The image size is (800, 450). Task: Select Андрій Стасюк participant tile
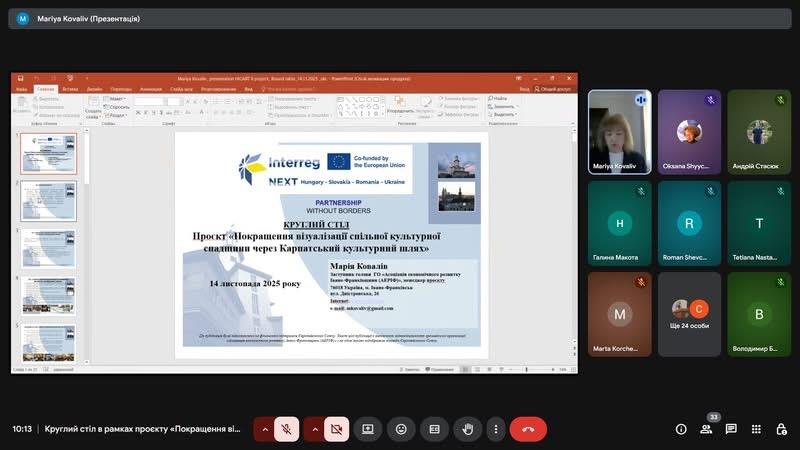[x=759, y=132]
